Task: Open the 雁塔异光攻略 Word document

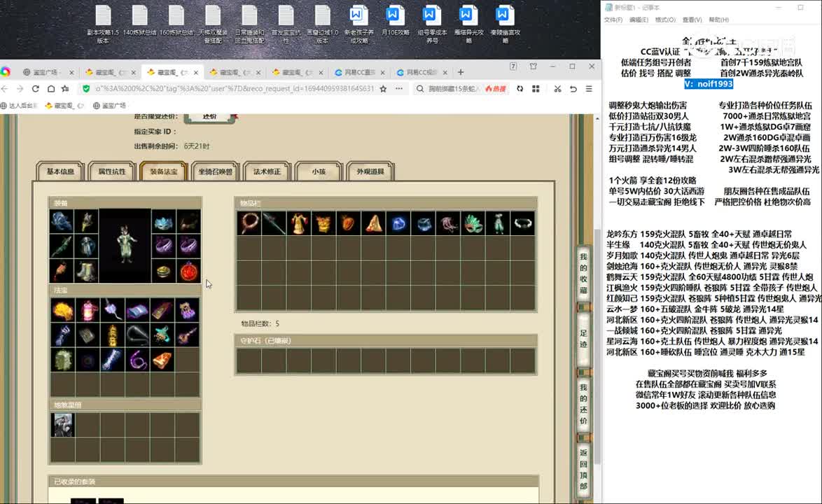Action: tap(468, 24)
